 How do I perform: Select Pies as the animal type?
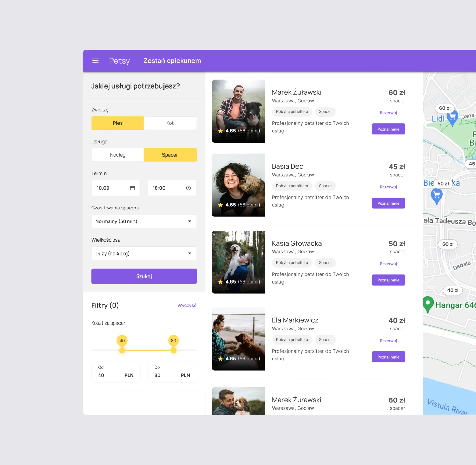(x=118, y=123)
